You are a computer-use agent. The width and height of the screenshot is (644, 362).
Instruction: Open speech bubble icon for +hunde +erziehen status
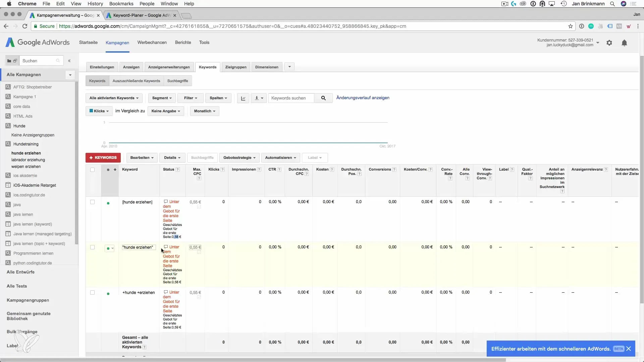[x=166, y=292]
